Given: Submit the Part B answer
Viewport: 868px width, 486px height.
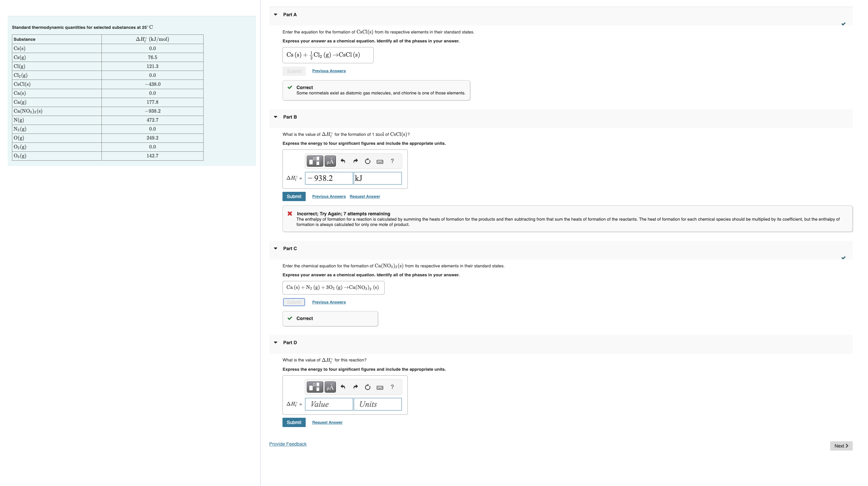Looking at the screenshot, I should [x=294, y=196].
